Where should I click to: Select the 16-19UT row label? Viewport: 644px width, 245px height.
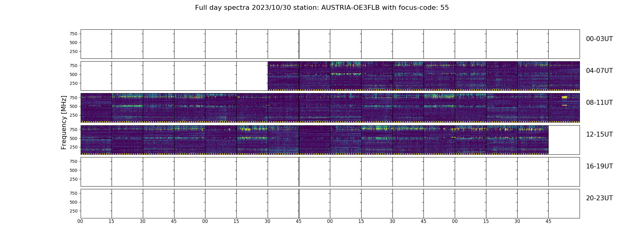(x=599, y=166)
